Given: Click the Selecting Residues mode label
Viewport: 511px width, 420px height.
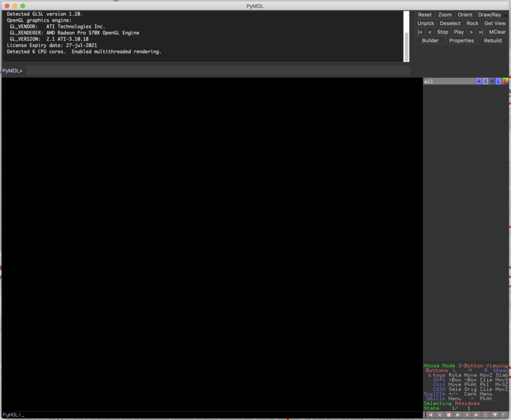Looking at the screenshot, I should pos(452,404).
